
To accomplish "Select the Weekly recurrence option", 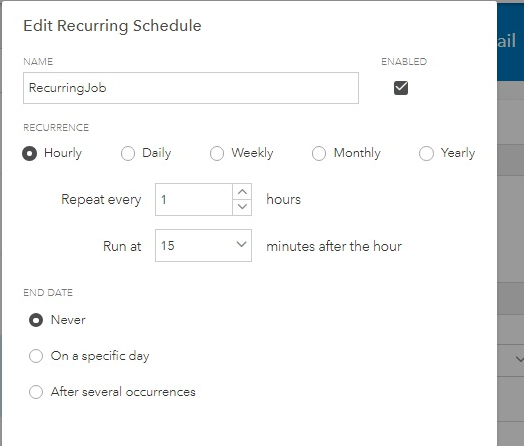I will click(x=217, y=153).
